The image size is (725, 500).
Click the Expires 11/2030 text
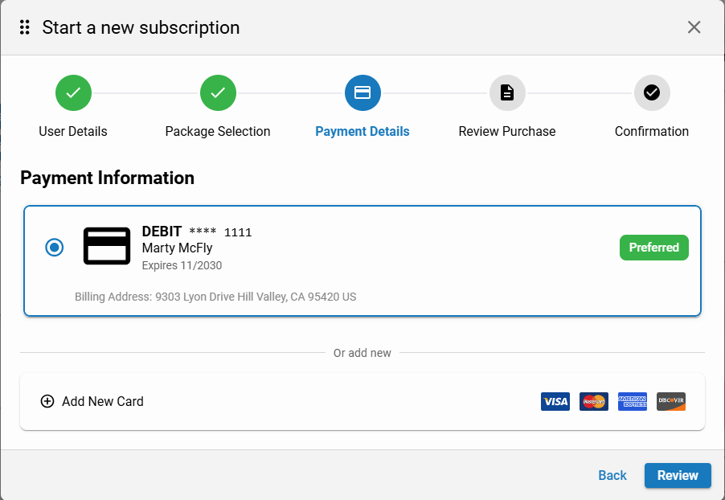(182, 265)
